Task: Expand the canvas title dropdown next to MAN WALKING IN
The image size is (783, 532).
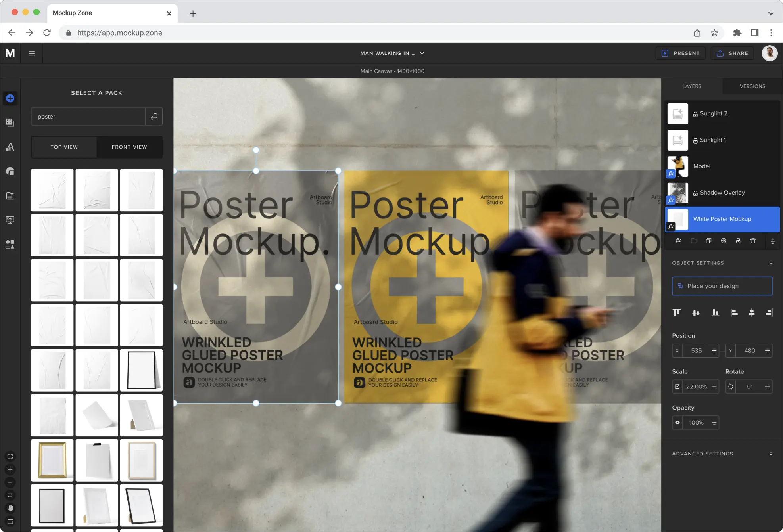Action: [422, 53]
